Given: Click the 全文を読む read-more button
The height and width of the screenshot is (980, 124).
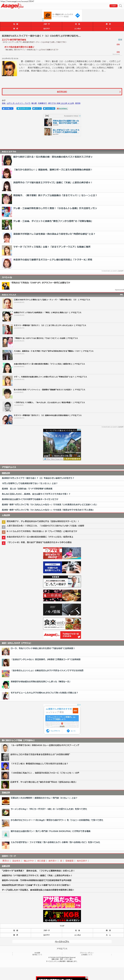Looking at the screenshot, I should coord(62,92).
